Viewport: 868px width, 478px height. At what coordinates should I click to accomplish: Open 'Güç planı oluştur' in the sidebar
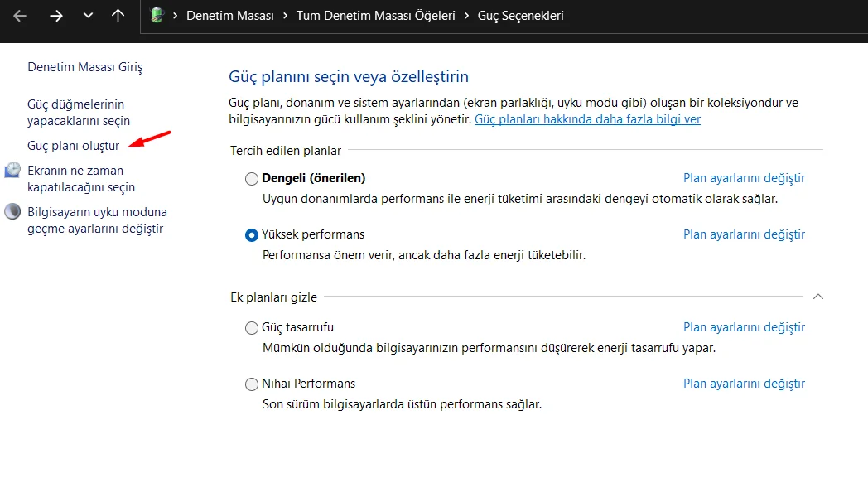(73, 144)
